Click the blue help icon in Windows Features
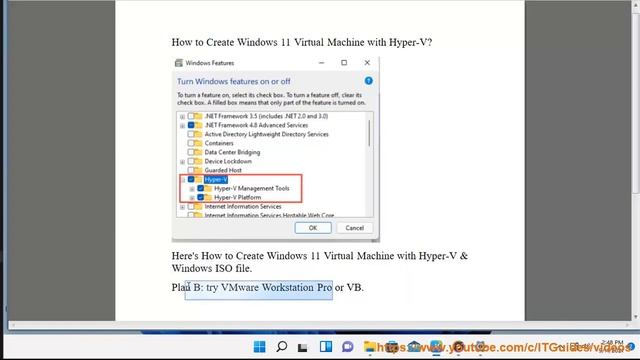 point(368,81)
